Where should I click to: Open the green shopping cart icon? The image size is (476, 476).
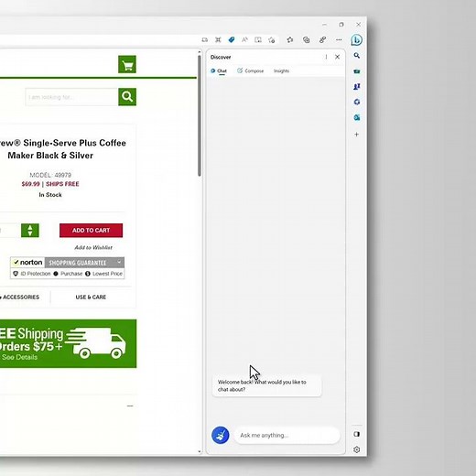(x=127, y=64)
